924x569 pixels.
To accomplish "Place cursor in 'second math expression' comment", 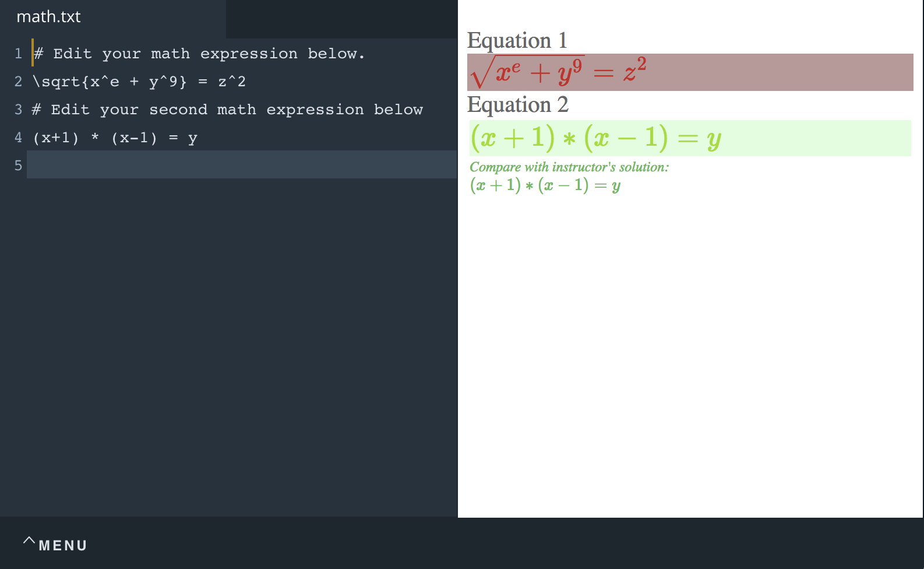I will click(228, 110).
